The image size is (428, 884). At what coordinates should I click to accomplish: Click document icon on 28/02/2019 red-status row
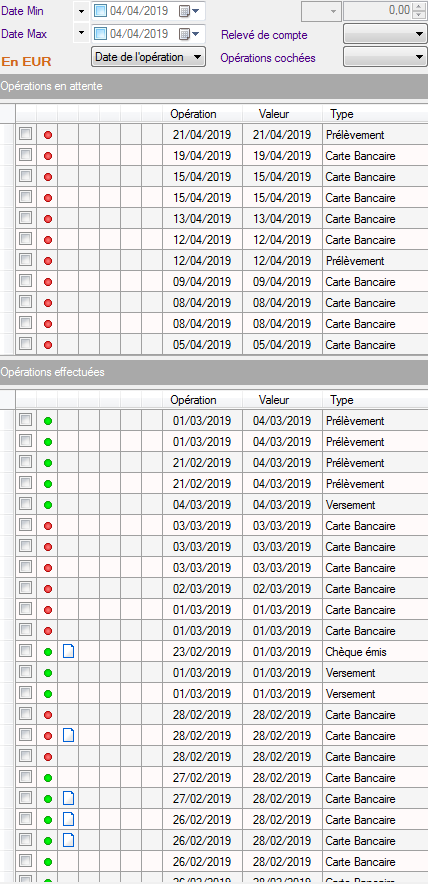[x=68, y=735]
